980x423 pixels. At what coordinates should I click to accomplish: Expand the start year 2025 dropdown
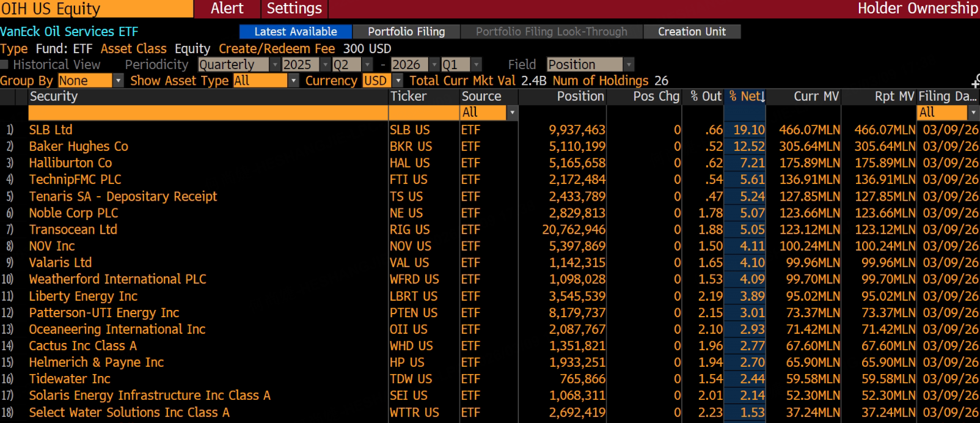click(x=325, y=65)
